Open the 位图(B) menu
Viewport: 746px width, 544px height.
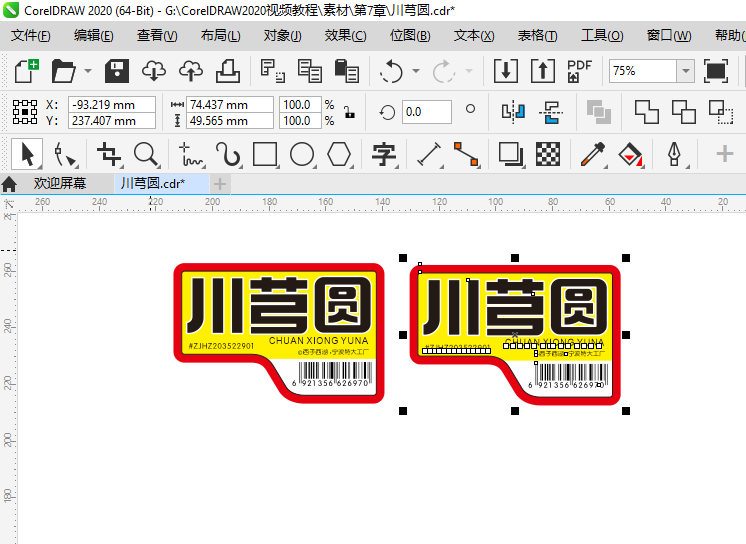(x=410, y=35)
